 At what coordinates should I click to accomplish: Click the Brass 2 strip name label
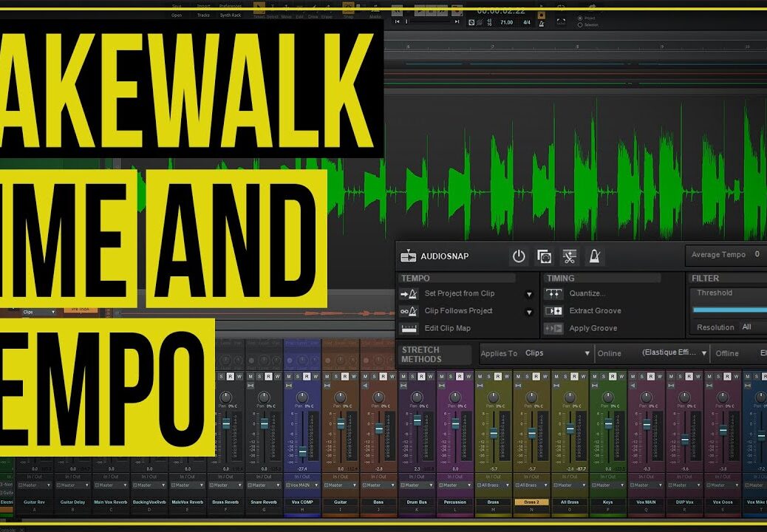pyautogui.click(x=531, y=502)
